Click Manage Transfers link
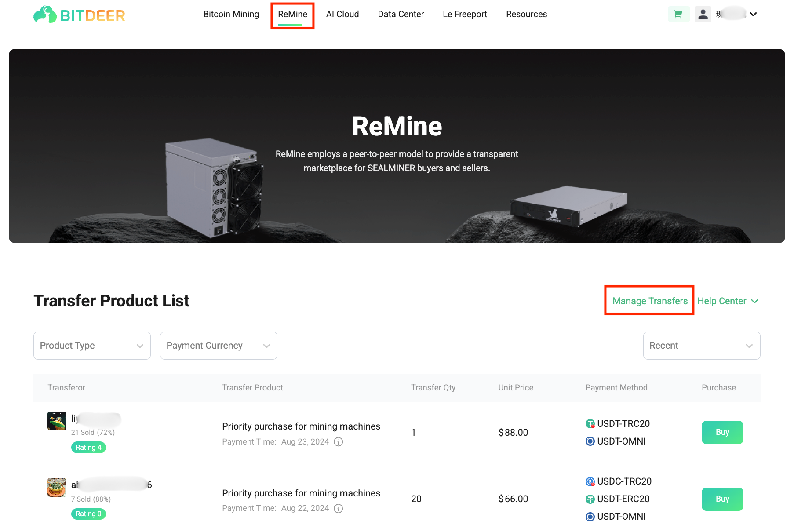Screen dimensions: 794x532 coord(650,301)
